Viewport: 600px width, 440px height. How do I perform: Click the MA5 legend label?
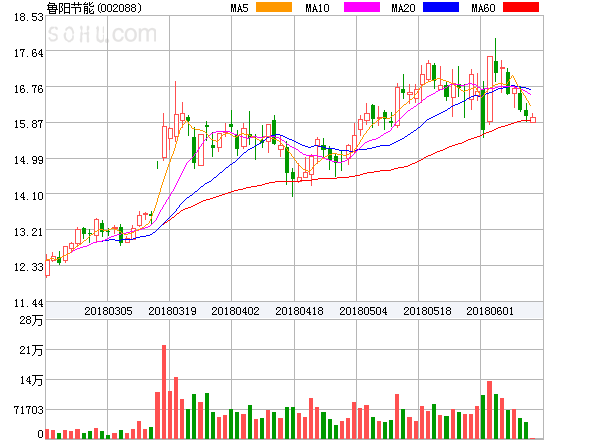[239, 8]
